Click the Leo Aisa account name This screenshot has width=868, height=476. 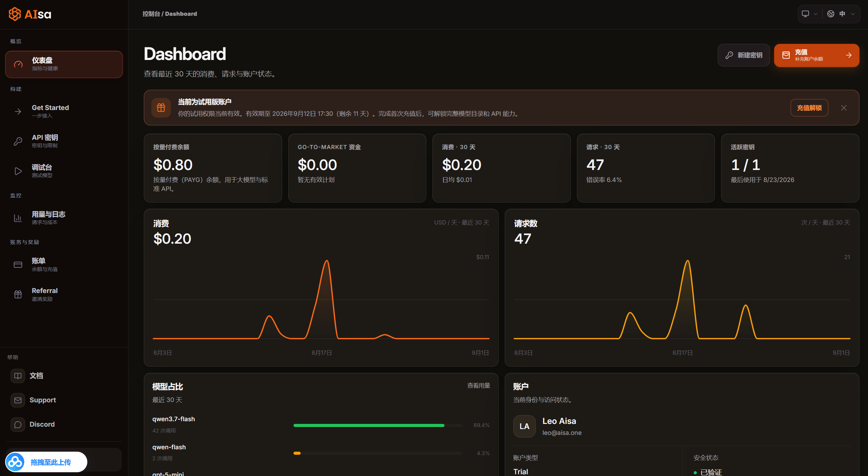559,421
